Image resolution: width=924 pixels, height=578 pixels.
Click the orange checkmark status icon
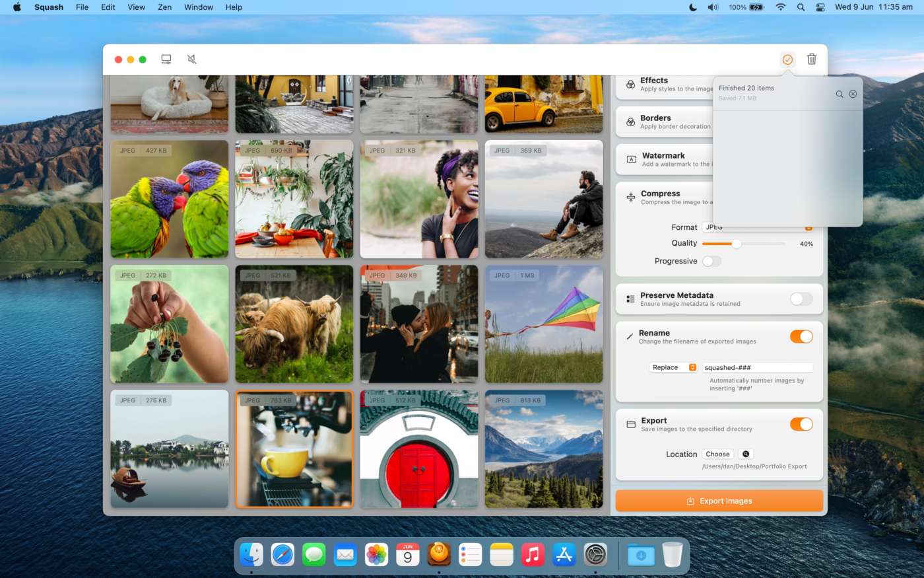point(787,59)
